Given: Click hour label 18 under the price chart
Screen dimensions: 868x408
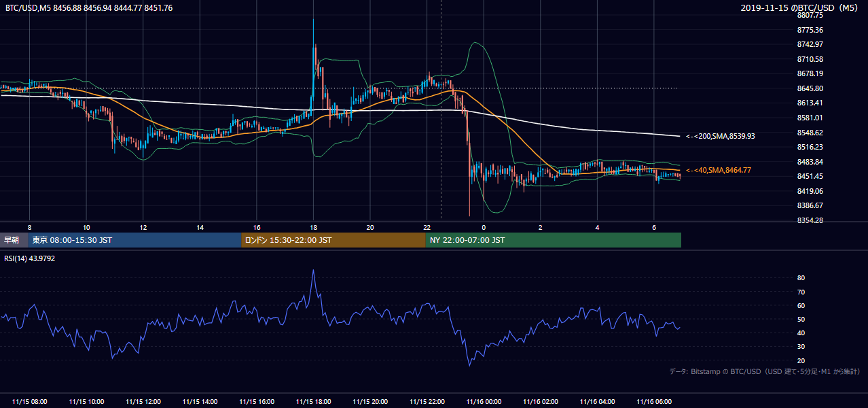Looking at the screenshot, I should tap(313, 227).
